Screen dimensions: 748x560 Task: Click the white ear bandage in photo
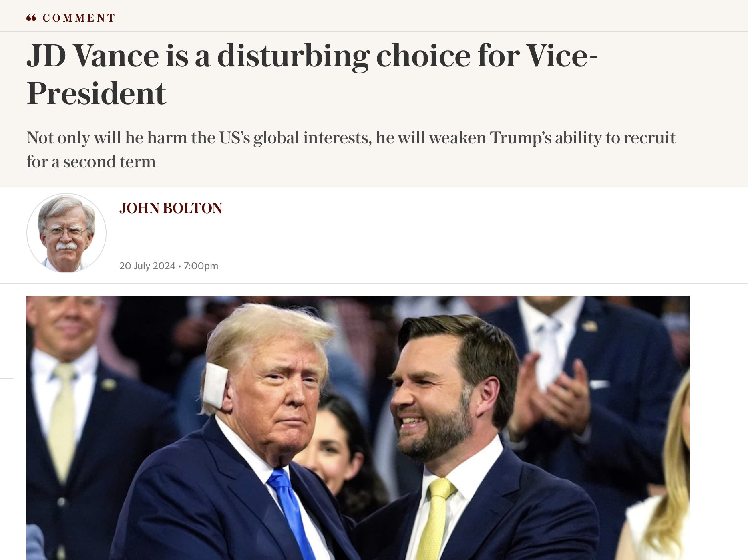click(216, 387)
